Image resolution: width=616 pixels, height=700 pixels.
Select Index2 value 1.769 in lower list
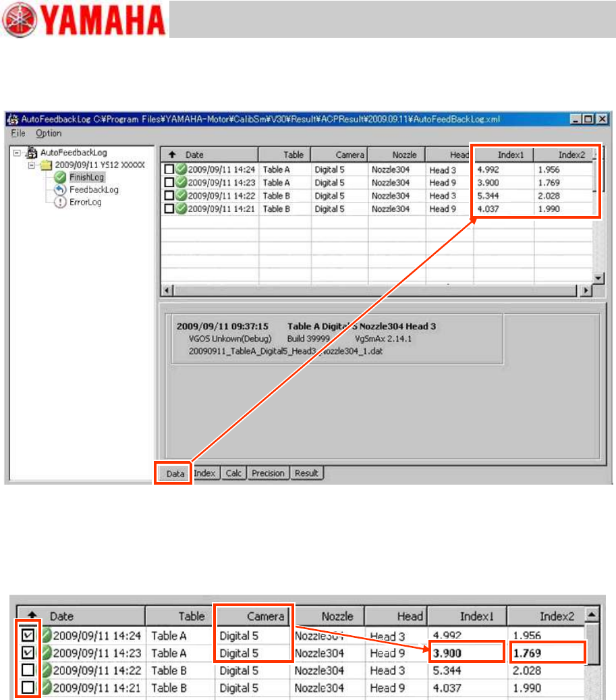527,653
